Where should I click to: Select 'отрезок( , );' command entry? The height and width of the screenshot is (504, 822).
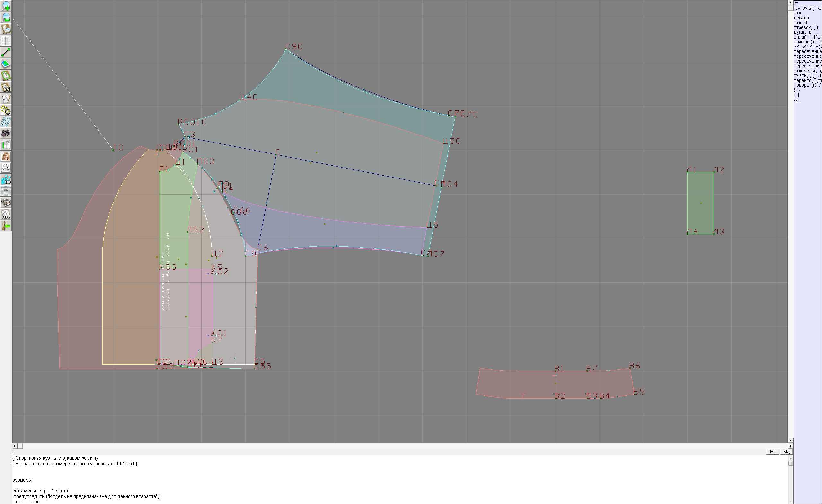point(806,27)
